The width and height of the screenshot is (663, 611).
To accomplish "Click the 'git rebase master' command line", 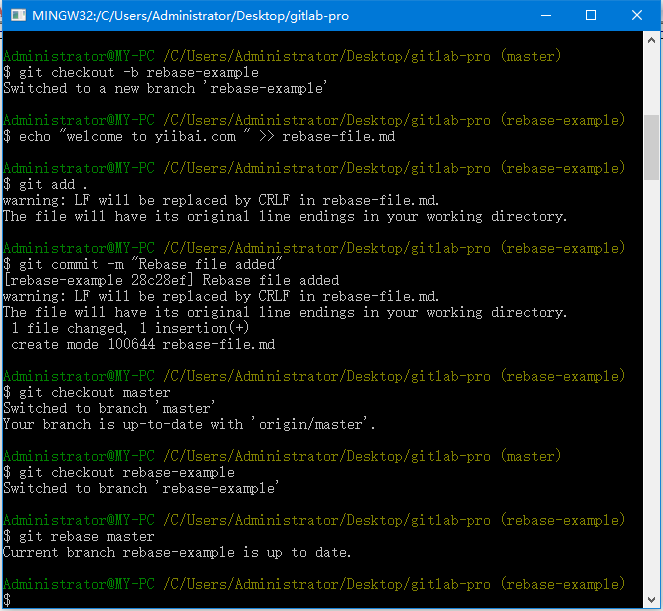I will click(x=79, y=537).
